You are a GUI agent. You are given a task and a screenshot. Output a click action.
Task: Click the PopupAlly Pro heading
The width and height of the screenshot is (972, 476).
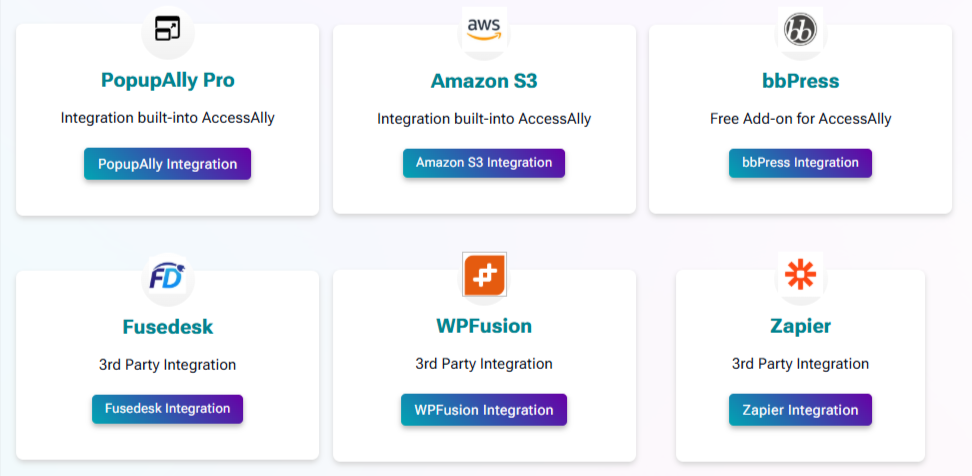[x=167, y=80]
